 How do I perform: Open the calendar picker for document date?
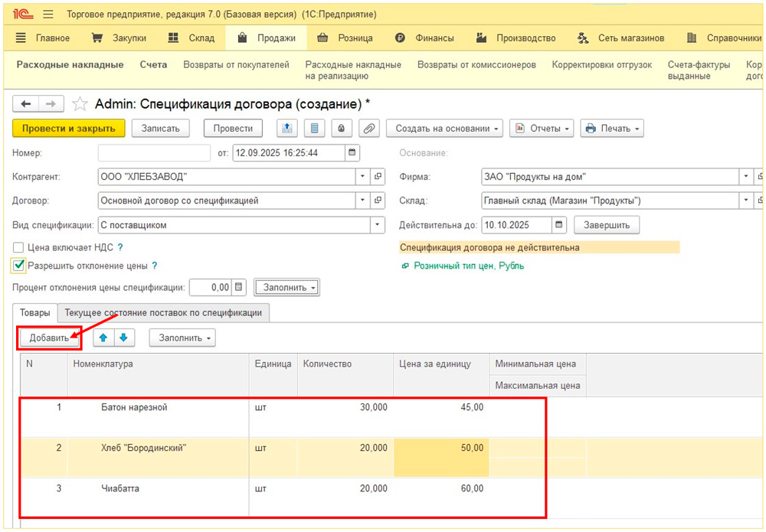[352, 153]
